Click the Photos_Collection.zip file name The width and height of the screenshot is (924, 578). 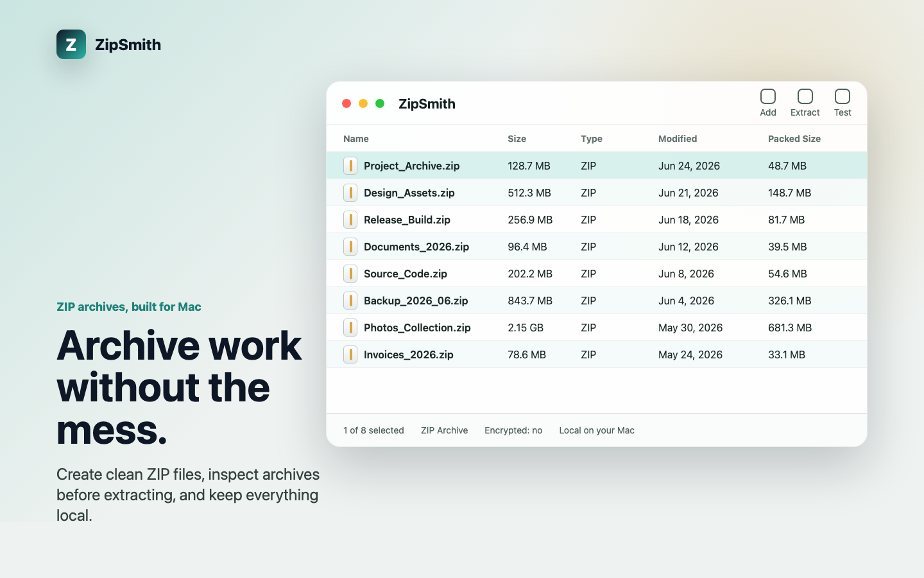click(x=417, y=328)
